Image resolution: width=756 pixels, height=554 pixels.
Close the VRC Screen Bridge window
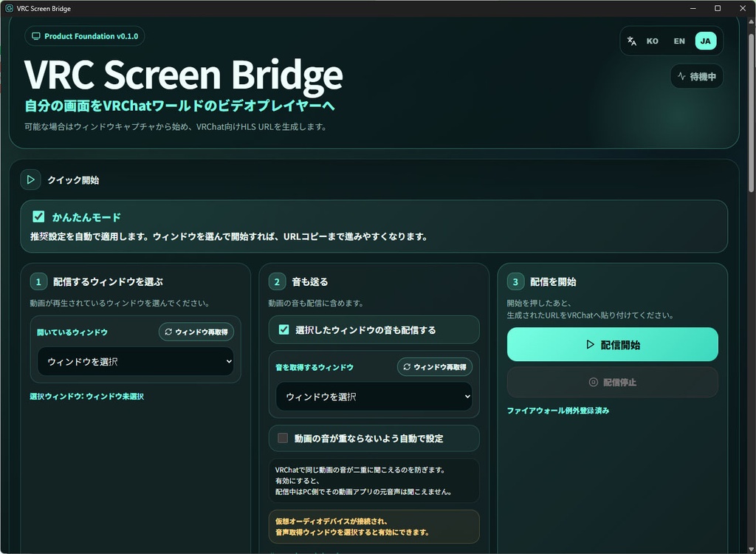(743, 8)
